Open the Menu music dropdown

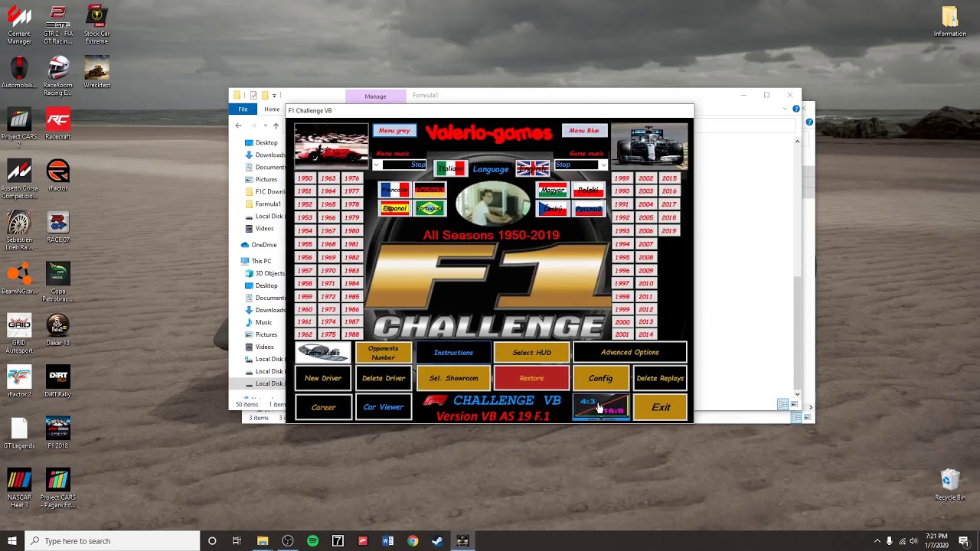(x=376, y=165)
